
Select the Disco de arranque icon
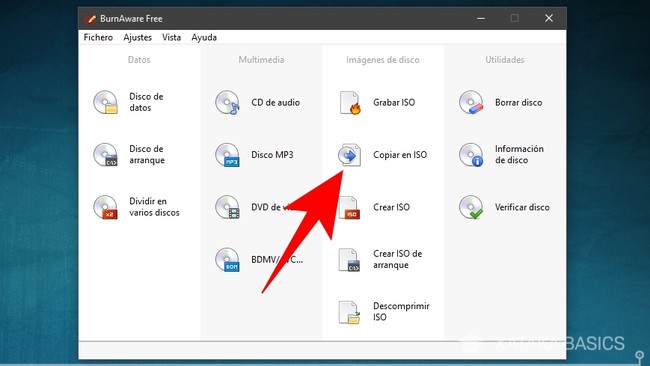tap(105, 155)
